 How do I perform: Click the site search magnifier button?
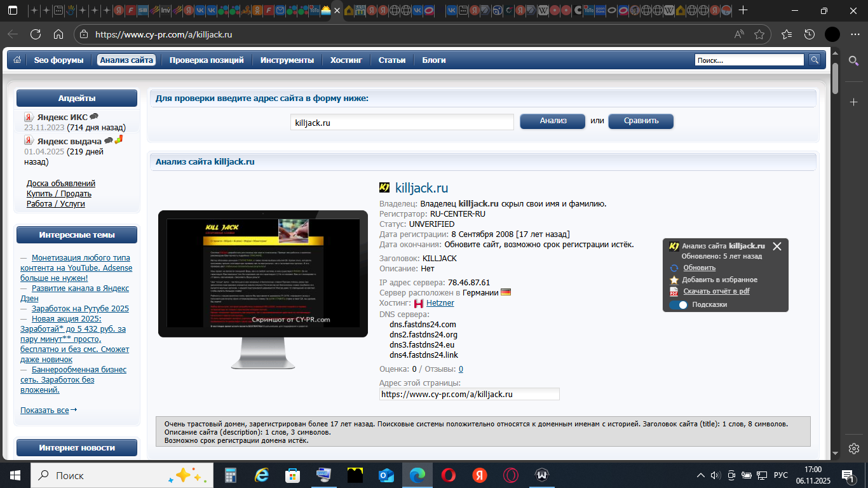pyautogui.click(x=815, y=60)
